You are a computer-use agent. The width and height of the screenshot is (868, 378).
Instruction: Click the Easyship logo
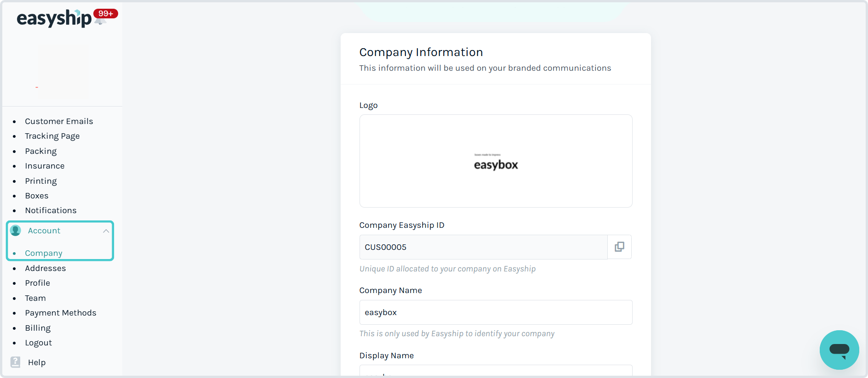54,18
